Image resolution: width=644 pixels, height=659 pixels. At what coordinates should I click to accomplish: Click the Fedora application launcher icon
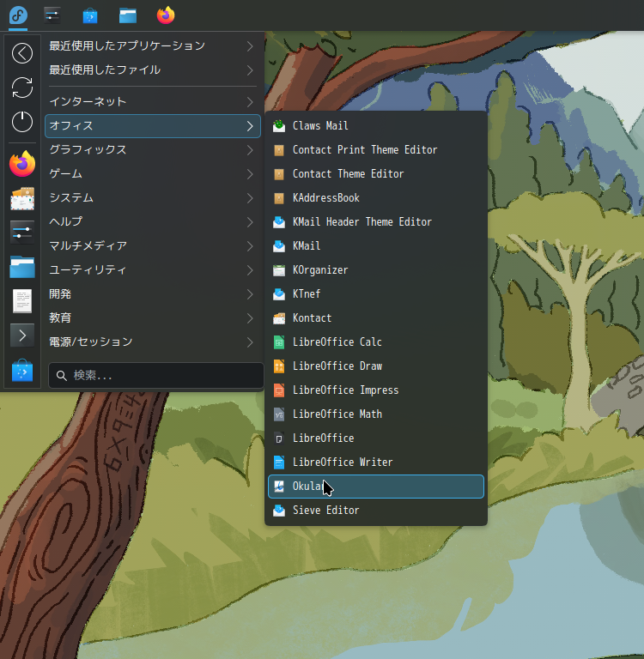18,15
